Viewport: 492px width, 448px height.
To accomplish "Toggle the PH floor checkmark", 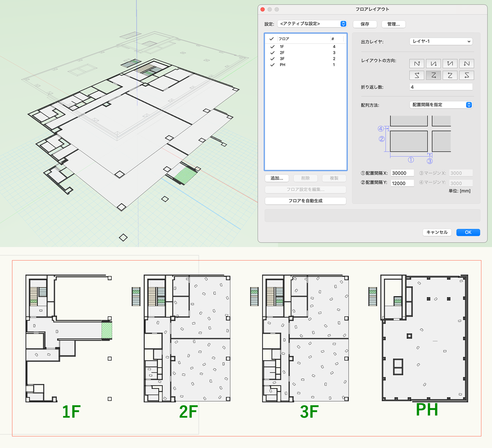I will coord(272,65).
